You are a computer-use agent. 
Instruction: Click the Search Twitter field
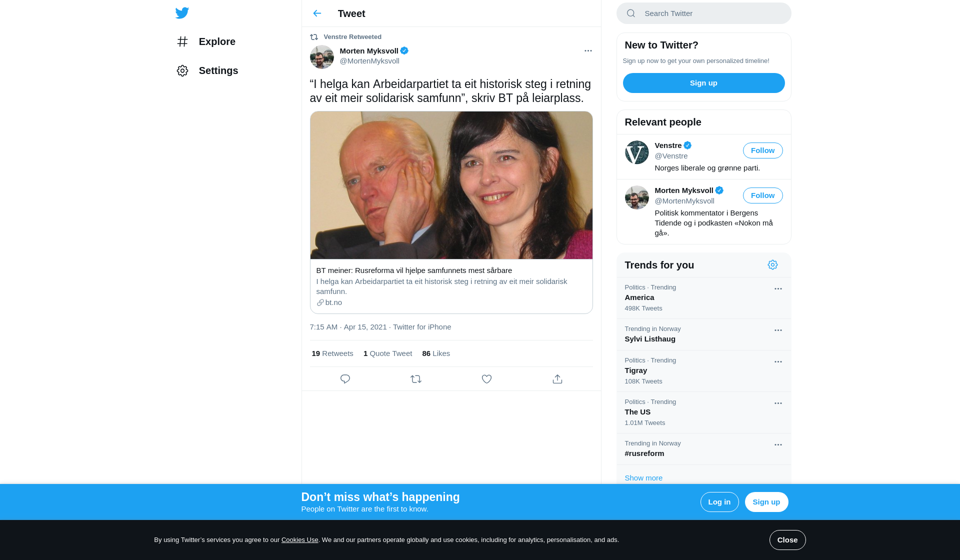(704, 13)
